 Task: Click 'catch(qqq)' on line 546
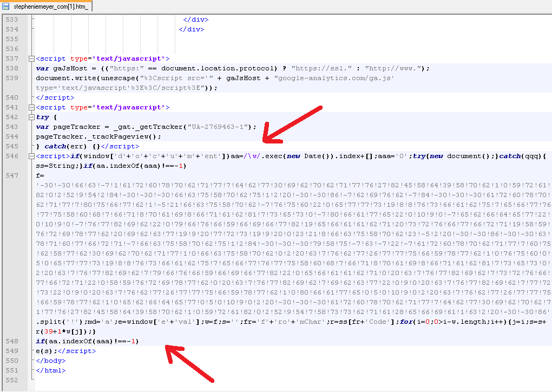(521, 156)
